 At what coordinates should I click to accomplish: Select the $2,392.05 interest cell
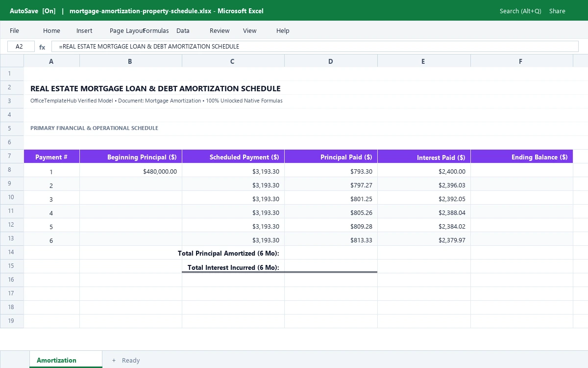pos(424,198)
